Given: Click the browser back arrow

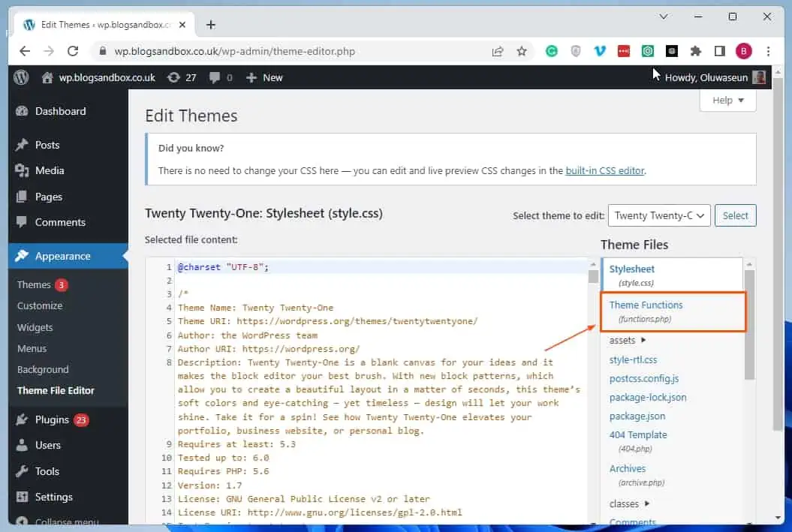Looking at the screenshot, I should point(25,51).
